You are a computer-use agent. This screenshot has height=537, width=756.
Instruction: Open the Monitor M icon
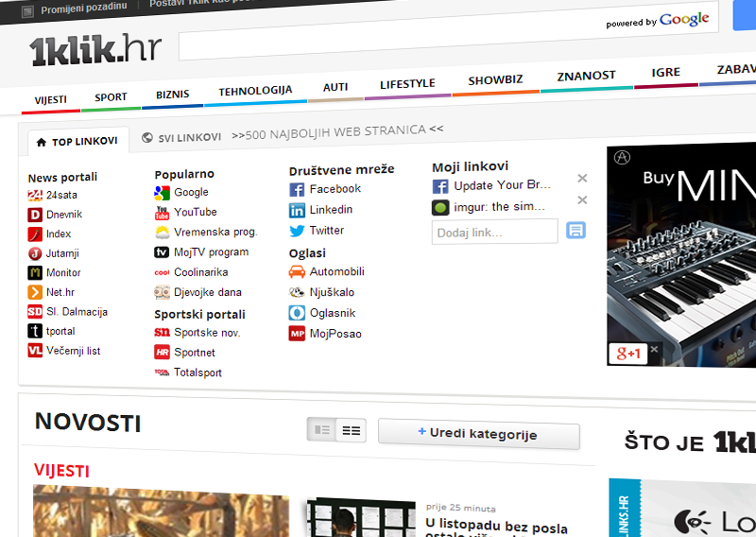tap(35, 273)
